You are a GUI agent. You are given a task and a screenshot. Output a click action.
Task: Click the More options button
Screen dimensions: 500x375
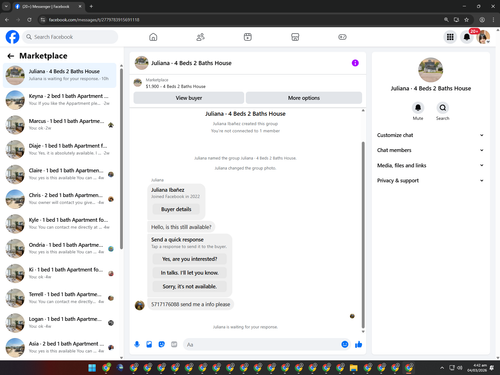[304, 98]
